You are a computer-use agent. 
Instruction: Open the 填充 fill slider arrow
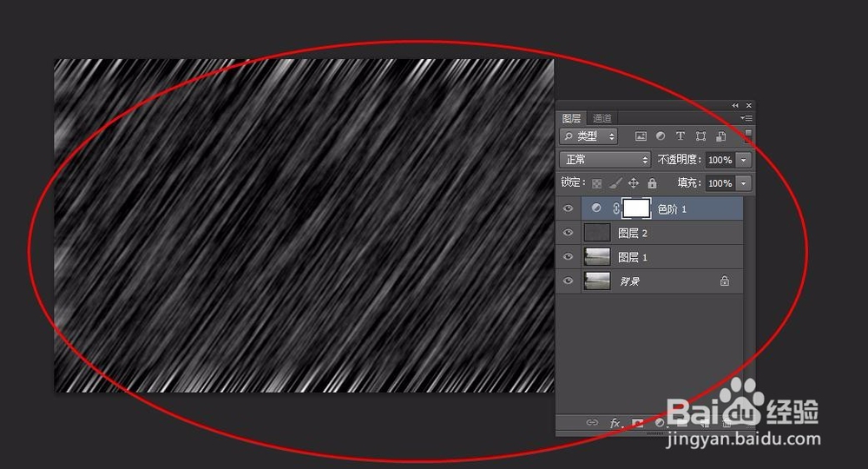[744, 183]
